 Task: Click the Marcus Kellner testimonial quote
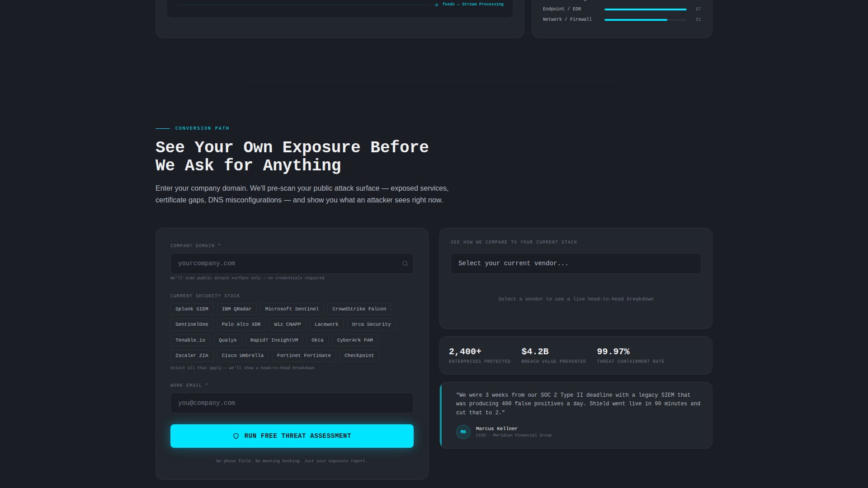pyautogui.click(x=578, y=404)
